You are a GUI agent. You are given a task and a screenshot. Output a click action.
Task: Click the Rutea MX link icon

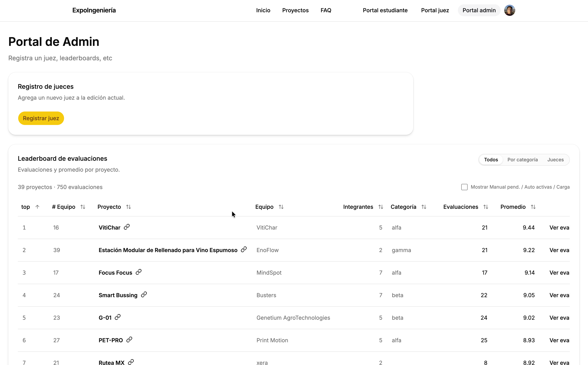[131, 362]
